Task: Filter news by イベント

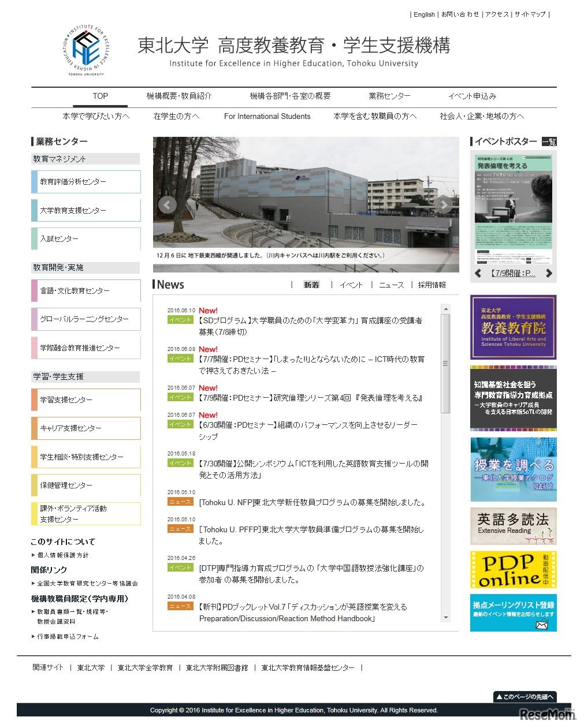Action: coord(351,285)
